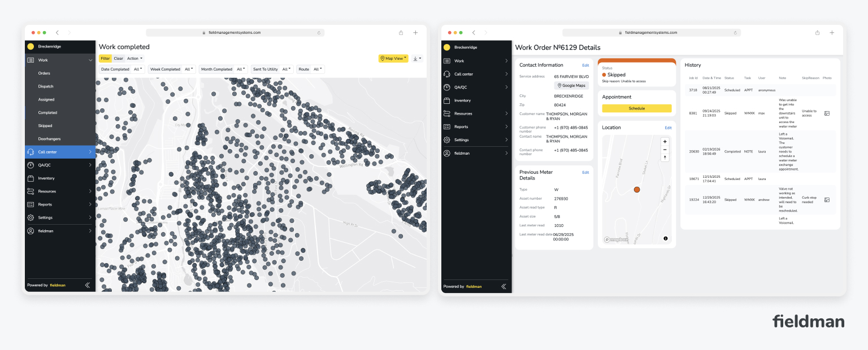Screen dimensions: 868x350
Task: Share page in Work Order browser window
Action: (817, 33)
